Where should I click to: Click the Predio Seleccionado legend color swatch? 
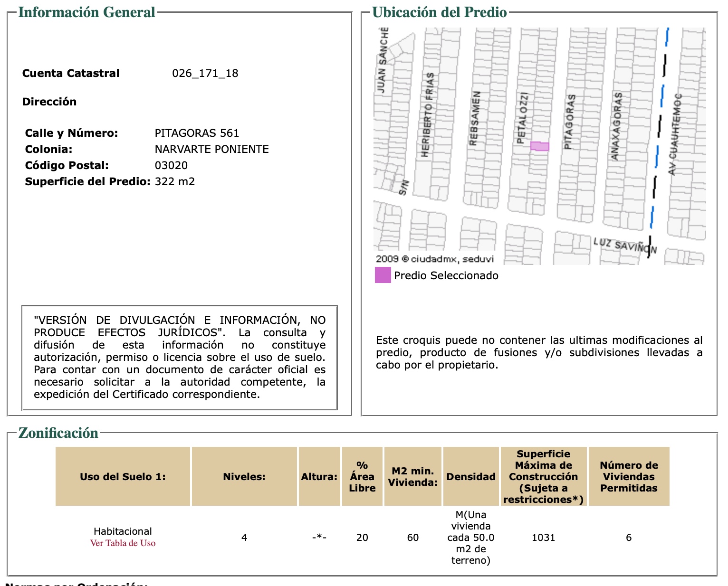pos(383,275)
